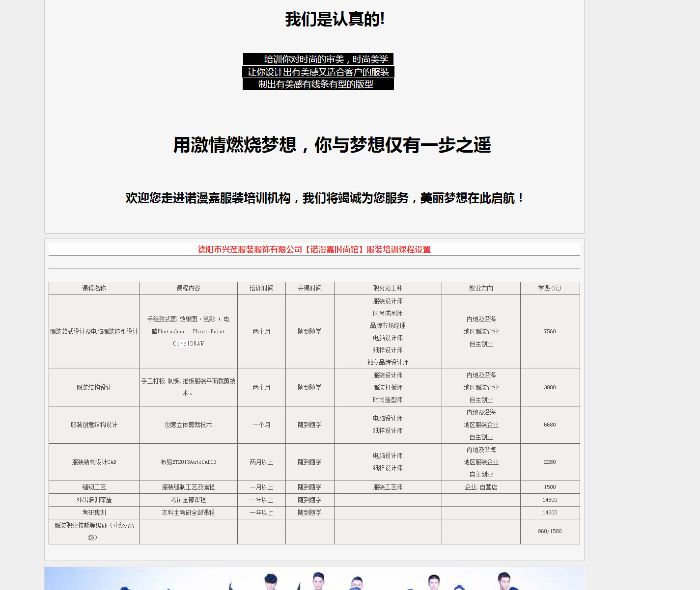The height and width of the screenshot is (590, 700).
Task: Click the 欢迎您走进诺漫嘉服装培训机构 welcome text
Action: 324,198
